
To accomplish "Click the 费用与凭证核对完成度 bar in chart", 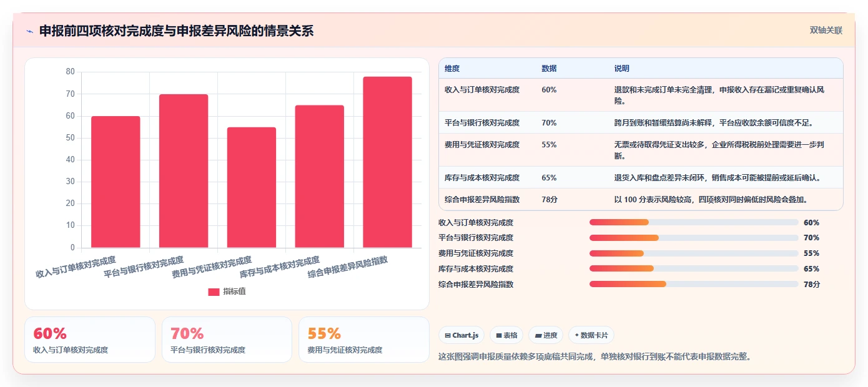I will 252,188.
